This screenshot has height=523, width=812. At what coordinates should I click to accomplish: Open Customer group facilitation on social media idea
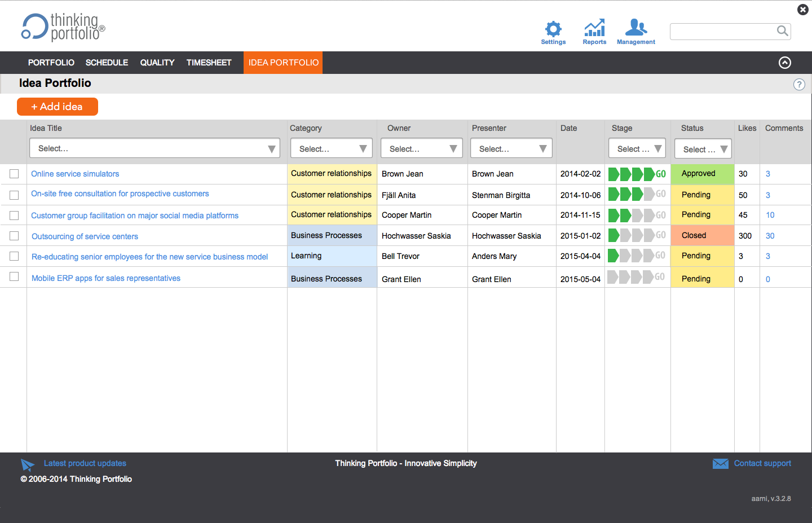point(135,216)
